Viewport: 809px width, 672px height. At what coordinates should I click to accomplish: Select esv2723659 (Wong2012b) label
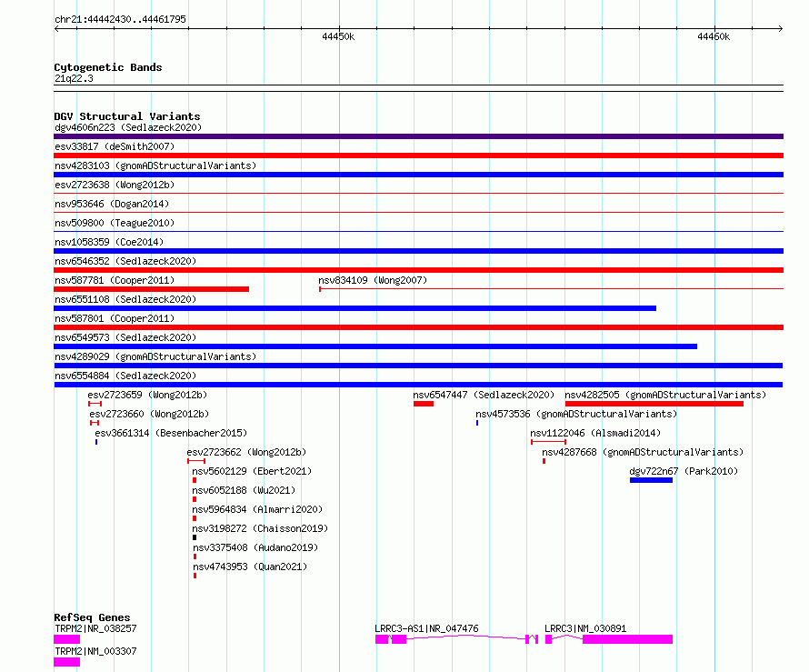(147, 395)
